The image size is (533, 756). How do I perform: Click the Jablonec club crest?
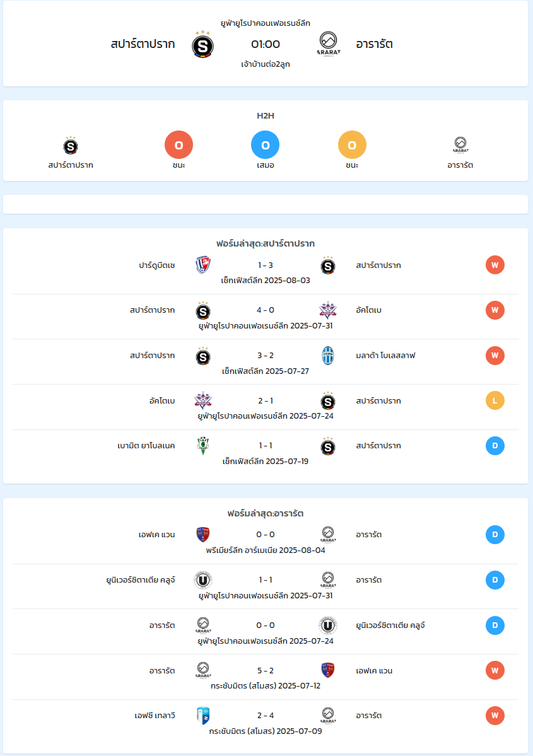coord(203,446)
